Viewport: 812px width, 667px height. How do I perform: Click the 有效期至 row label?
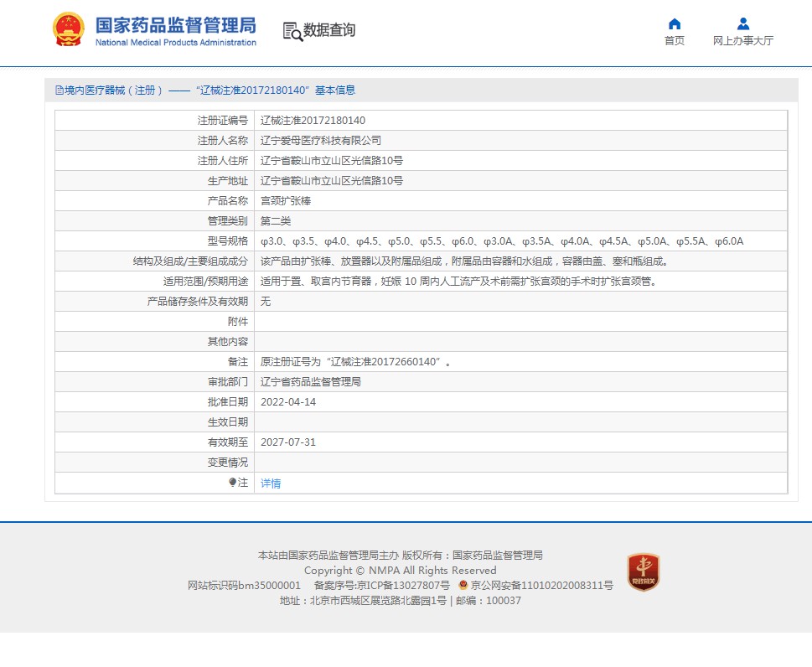(x=228, y=442)
